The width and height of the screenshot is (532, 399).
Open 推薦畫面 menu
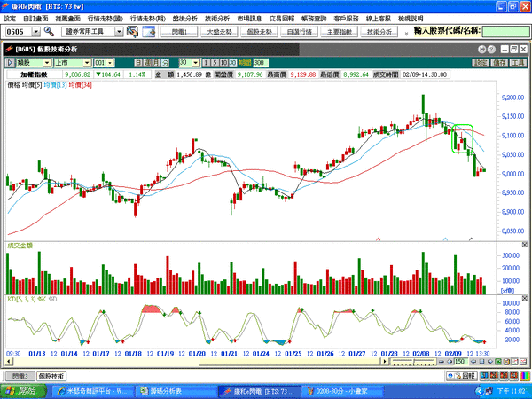68,19
